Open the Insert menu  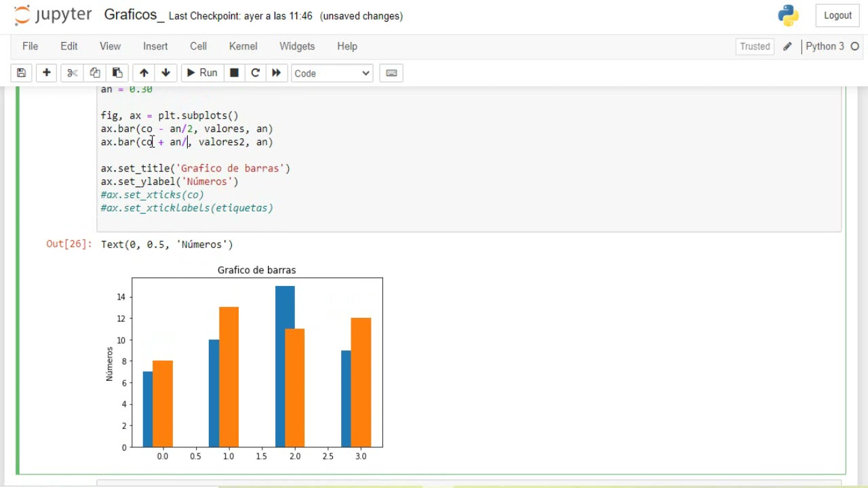155,46
